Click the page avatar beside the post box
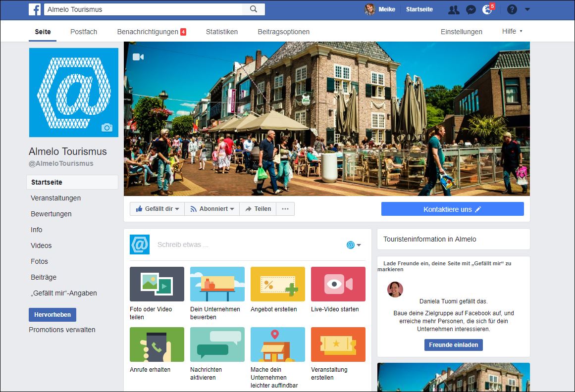This screenshot has width=575, height=392. pos(140,245)
